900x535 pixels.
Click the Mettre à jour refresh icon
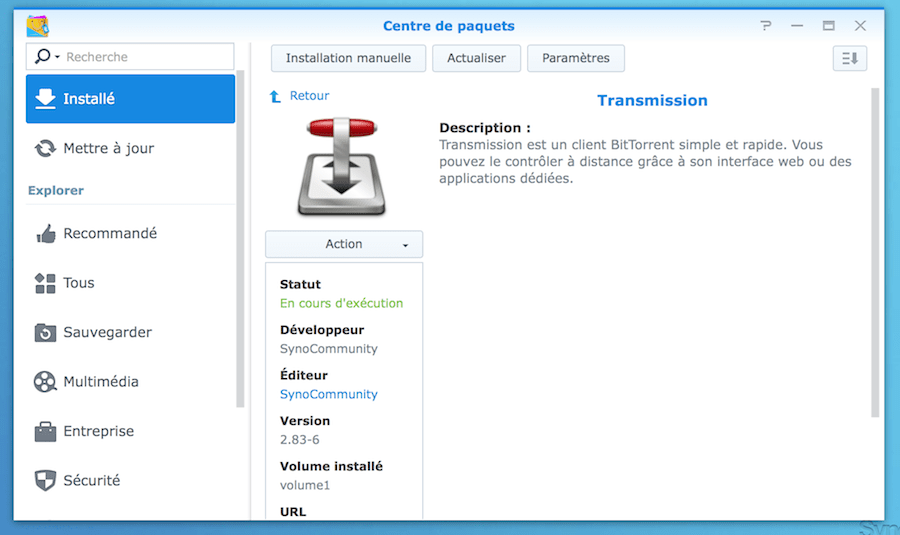tap(45, 148)
